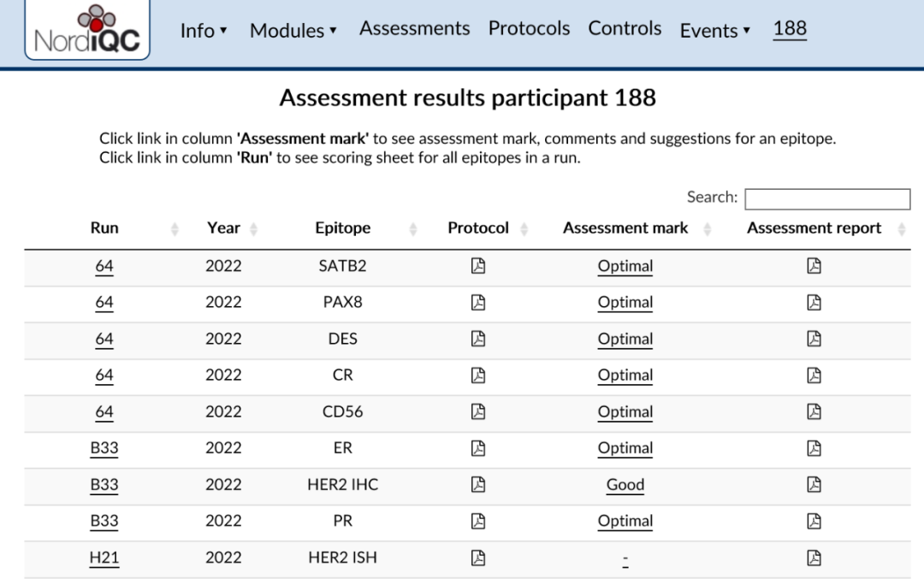Expand the Info dropdown menu
Image resolution: width=924 pixels, height=579 pixels.
(x=204, y=31)
